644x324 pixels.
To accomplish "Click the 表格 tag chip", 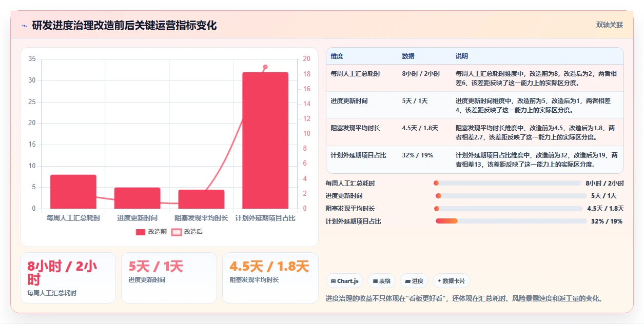I will click(381, 281).
